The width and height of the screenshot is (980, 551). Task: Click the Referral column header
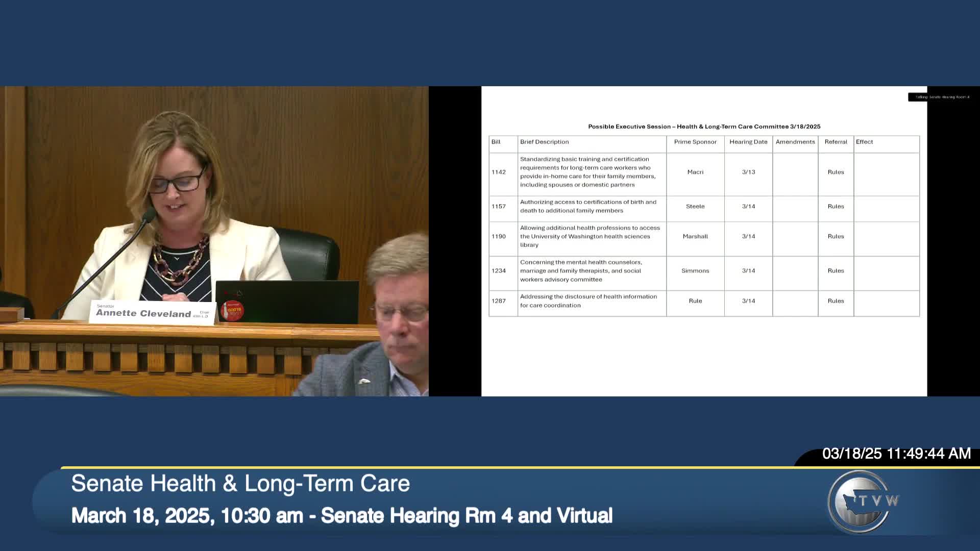(x=836, y=142)
